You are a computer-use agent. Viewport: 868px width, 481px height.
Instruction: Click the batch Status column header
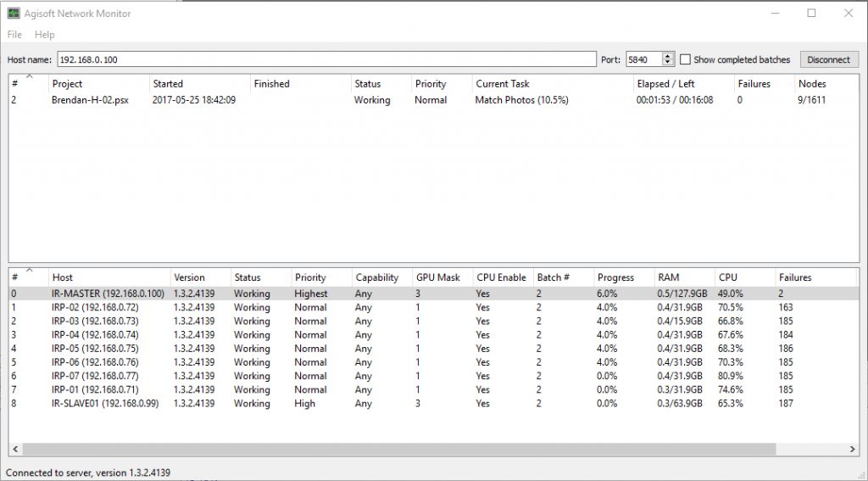[x=381, y=84]
